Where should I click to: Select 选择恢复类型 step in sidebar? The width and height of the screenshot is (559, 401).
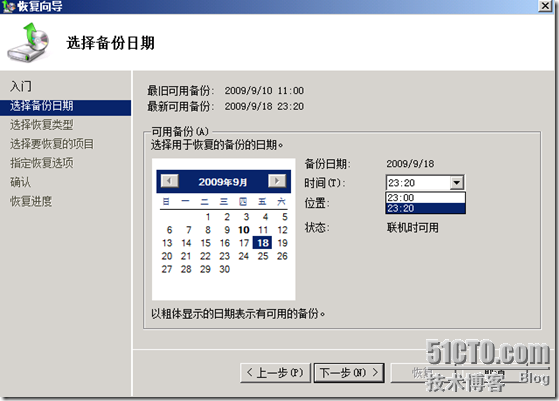coord(41,125)
